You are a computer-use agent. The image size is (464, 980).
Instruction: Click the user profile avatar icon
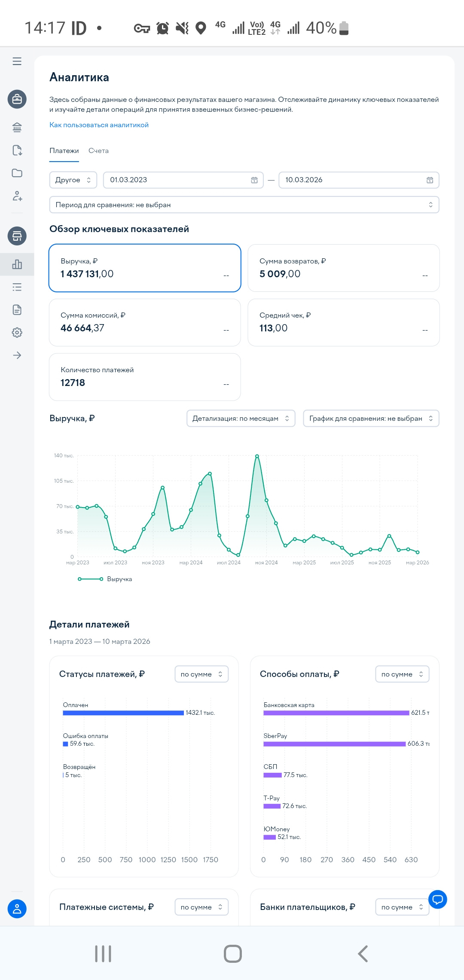(17, 909)
